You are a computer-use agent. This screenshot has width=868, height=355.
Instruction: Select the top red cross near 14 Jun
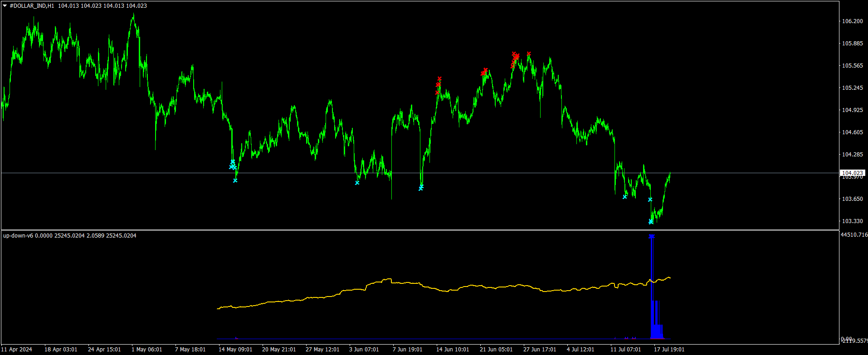[439, 78]
